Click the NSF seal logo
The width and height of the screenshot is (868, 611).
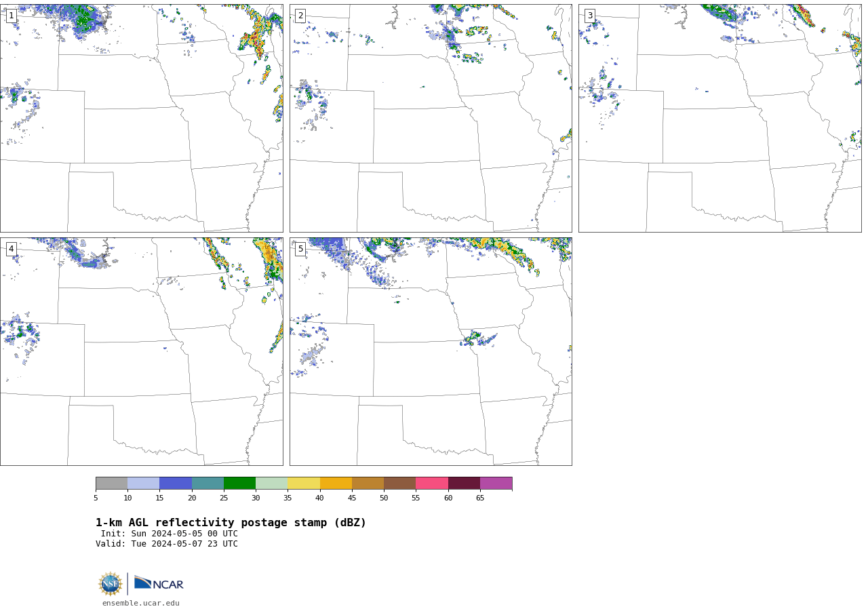pyautogui.click(x=111, y=584)
